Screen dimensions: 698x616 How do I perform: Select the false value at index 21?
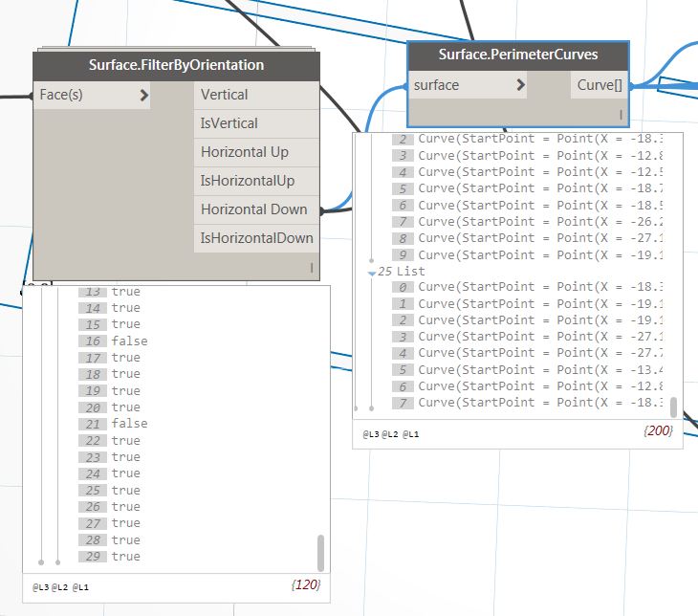point(129,424)
